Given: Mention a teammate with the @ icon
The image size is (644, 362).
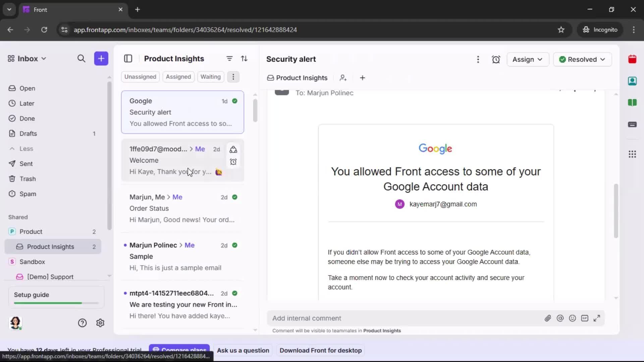Looking at the screenshot, I should tap(560, 318).
